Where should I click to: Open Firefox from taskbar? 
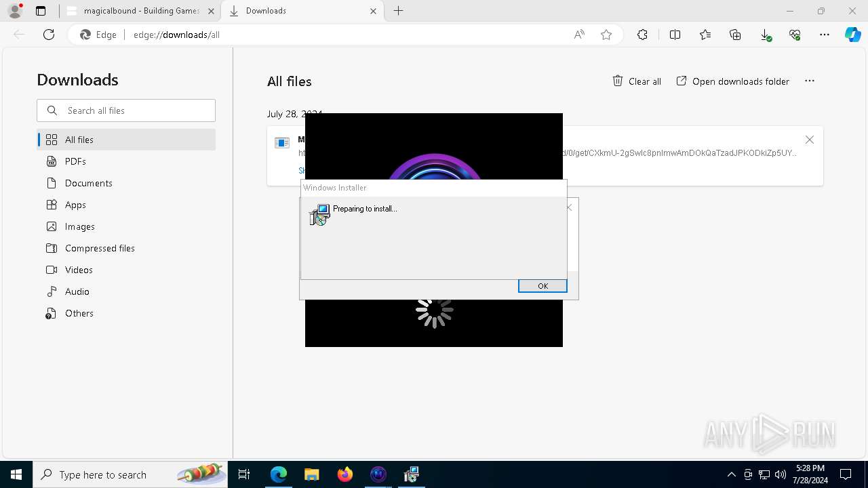point(345,474)
